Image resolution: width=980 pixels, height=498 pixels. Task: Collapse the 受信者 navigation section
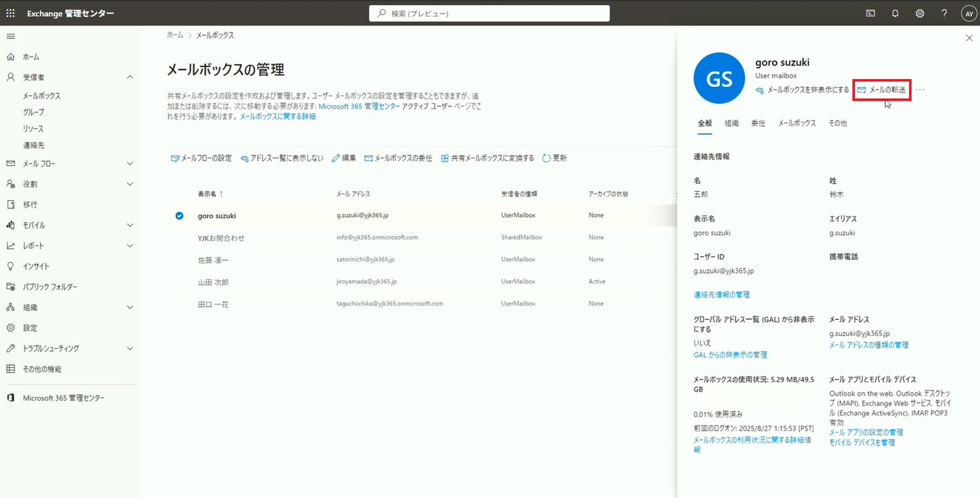(130, 77)
